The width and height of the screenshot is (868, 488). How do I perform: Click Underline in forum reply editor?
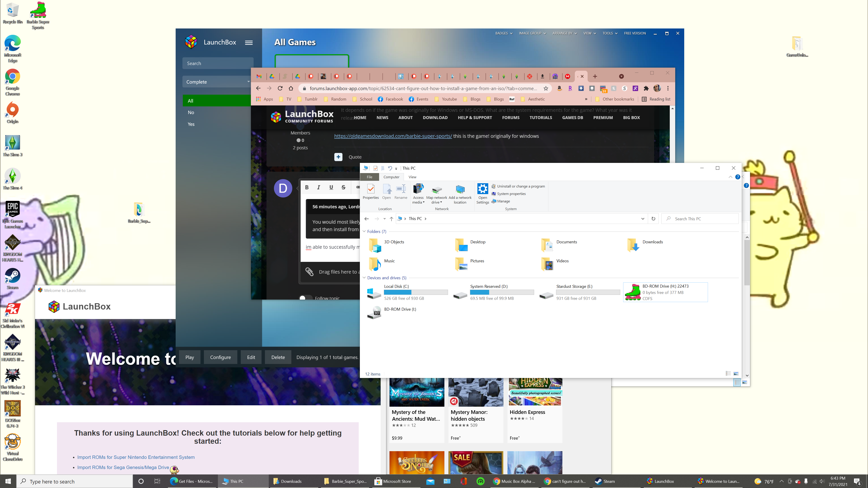tap(331, 187)
